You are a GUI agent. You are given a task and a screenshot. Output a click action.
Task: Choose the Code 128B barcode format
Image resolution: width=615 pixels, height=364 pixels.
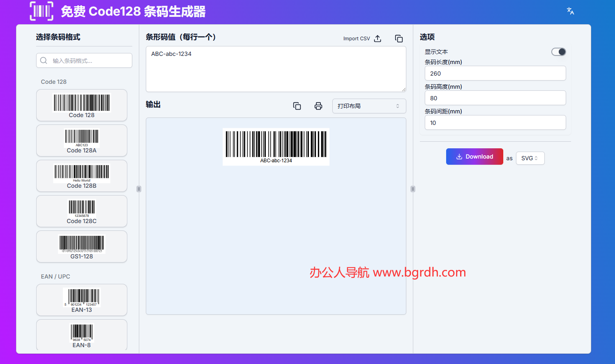click(x=82, y=176)
